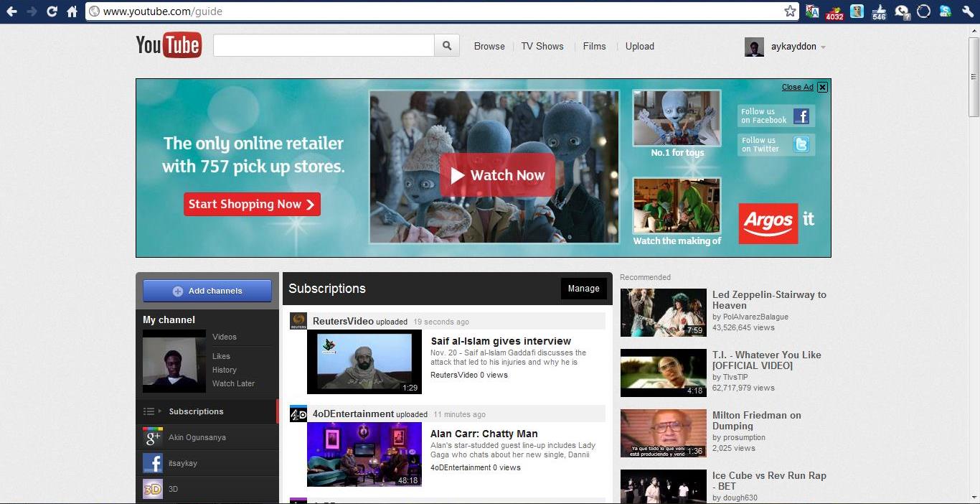This screenshot has height=504, width=980.
Task: Open the extension showing red 4032 badge
Action: pyautogui.click(x=834, y=11)
